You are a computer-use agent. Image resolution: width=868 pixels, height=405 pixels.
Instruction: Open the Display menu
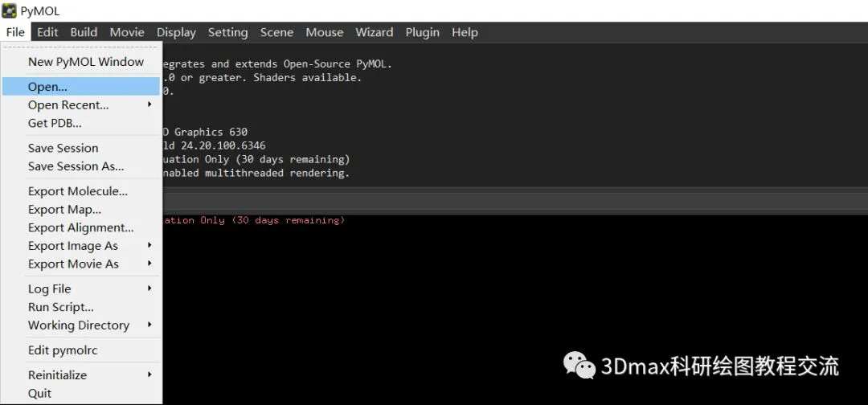click(176, 32)
